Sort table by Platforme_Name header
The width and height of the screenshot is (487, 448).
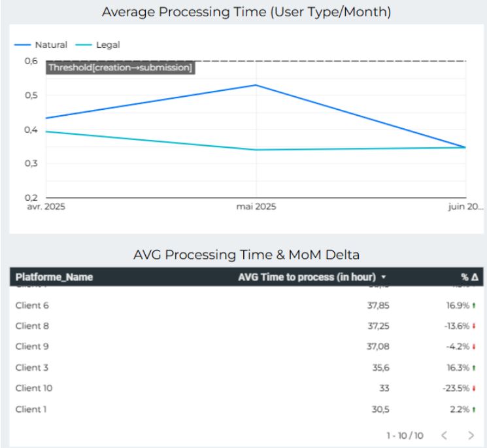(54, 277)
